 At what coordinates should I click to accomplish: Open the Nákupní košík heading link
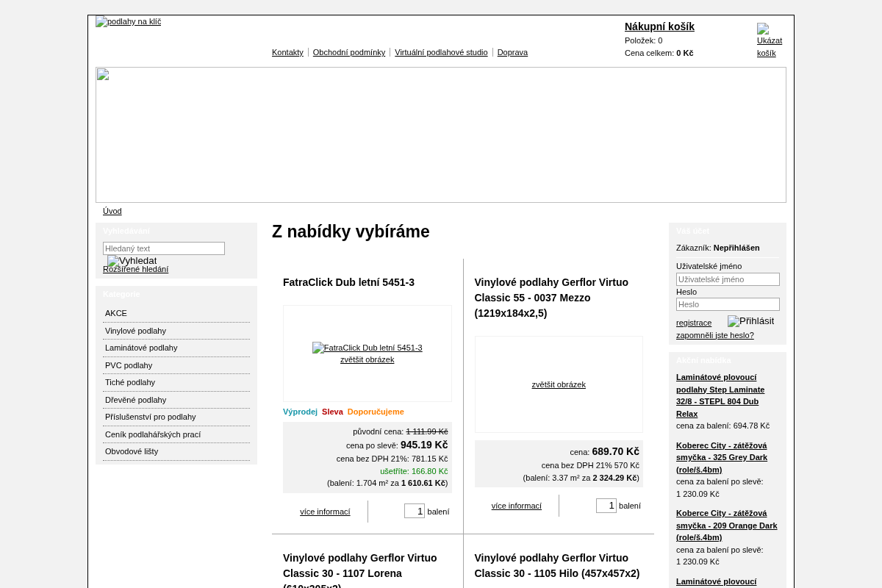[659, 26]
